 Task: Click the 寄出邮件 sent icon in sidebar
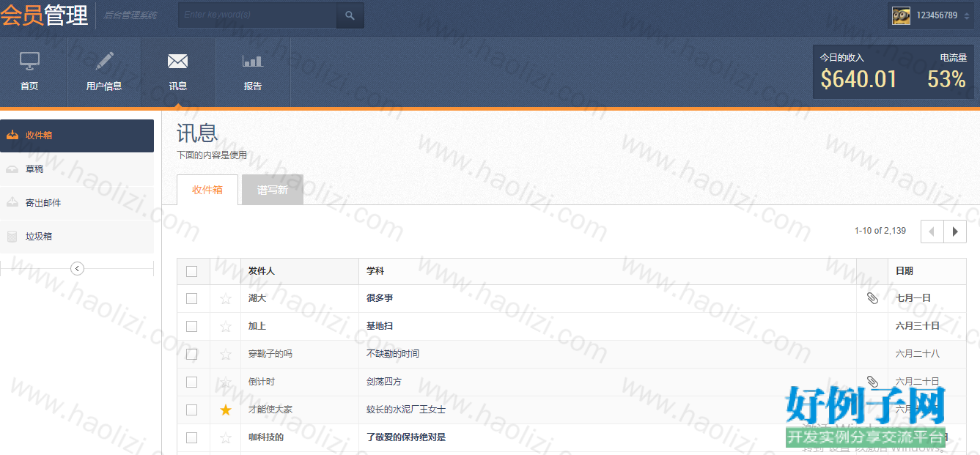pyautogui.click(x=12, y=203)
